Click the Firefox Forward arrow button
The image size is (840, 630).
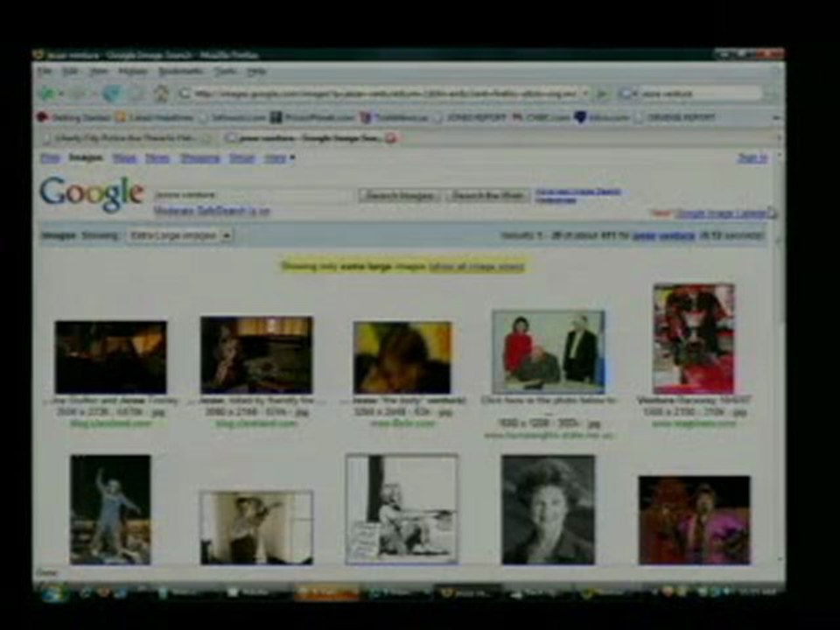coord(78,94)
